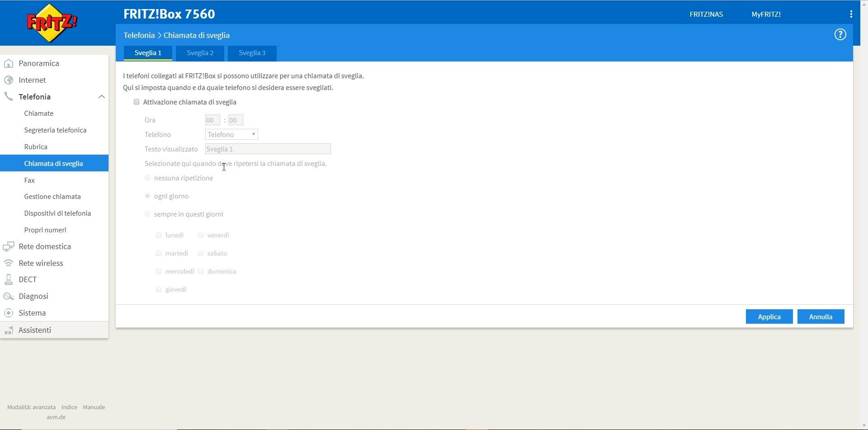Click the FRITZ! logo
Screen dimensions: 868x430
tap(52, 23)
